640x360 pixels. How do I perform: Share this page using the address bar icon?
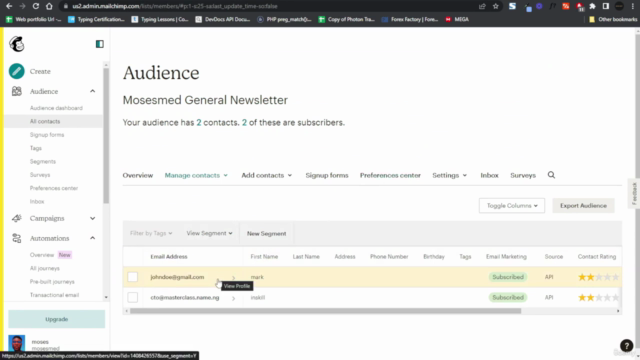tap(482, 6)
